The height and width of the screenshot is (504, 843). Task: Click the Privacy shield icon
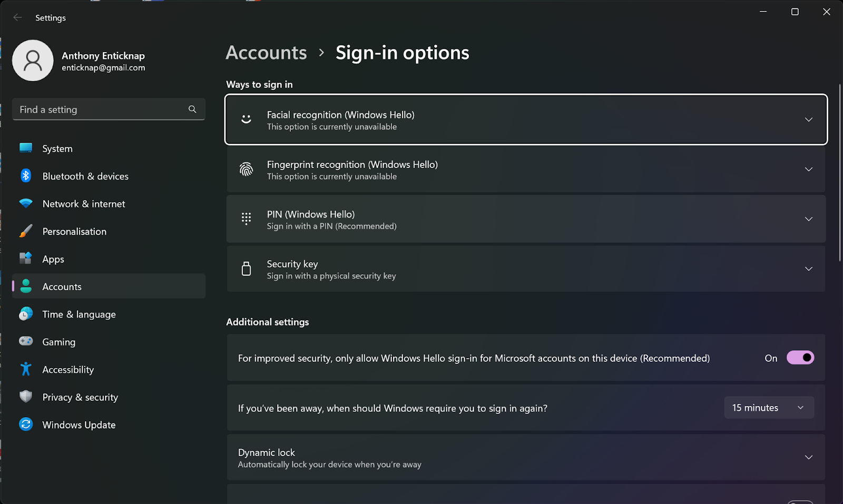(26, 397)
